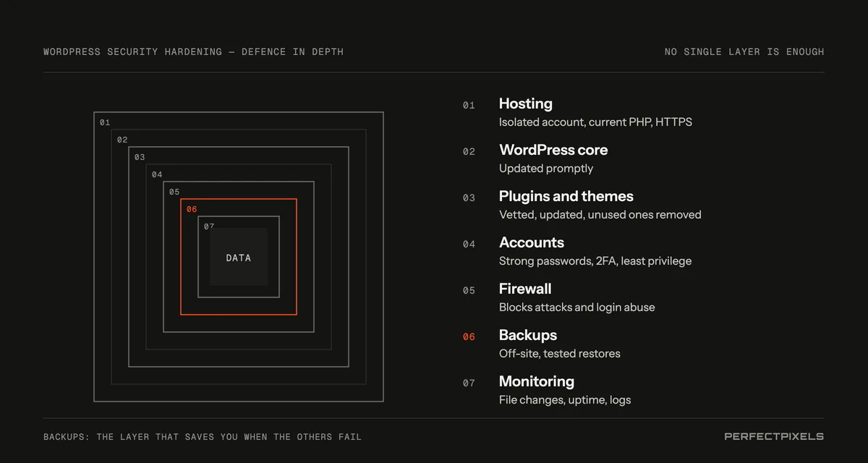
Task: Click list number 04 beside Accounts
Action: pos(469,245)
